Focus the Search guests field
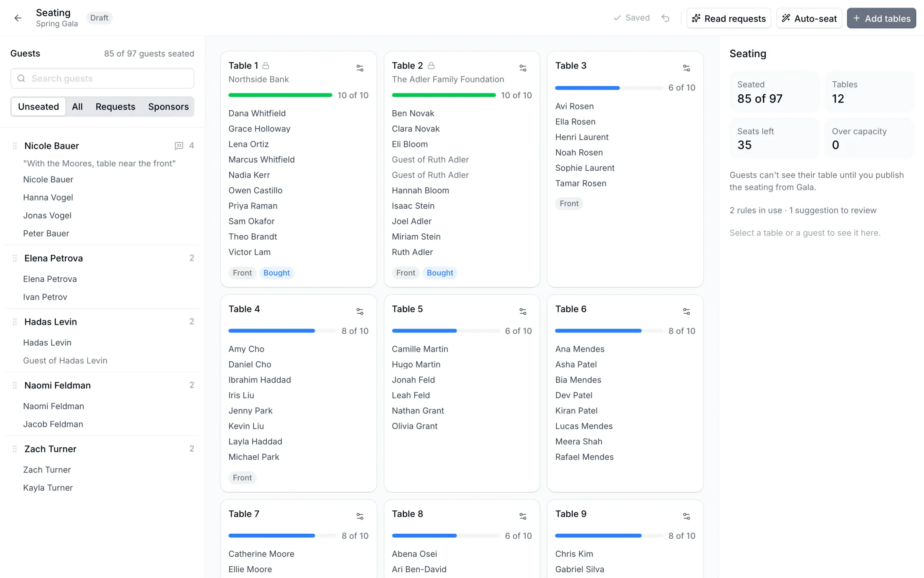This screenshot has height=578, width=924. tap(102, 79)
